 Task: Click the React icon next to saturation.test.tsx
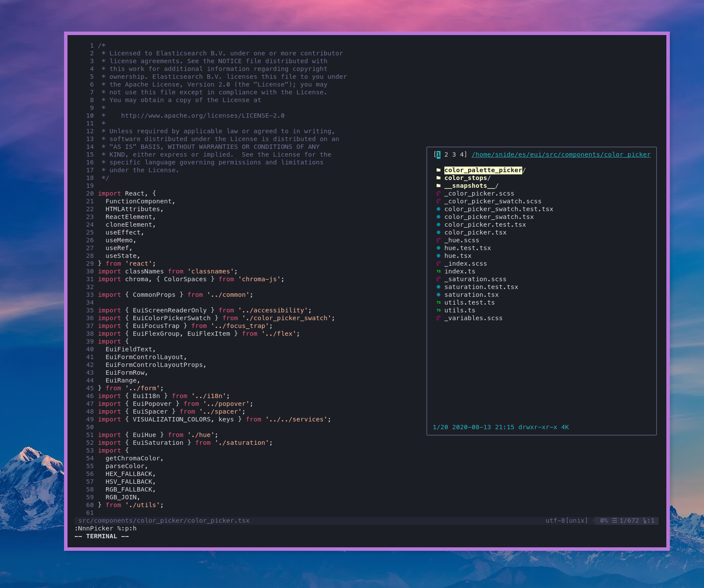(438, 287)
